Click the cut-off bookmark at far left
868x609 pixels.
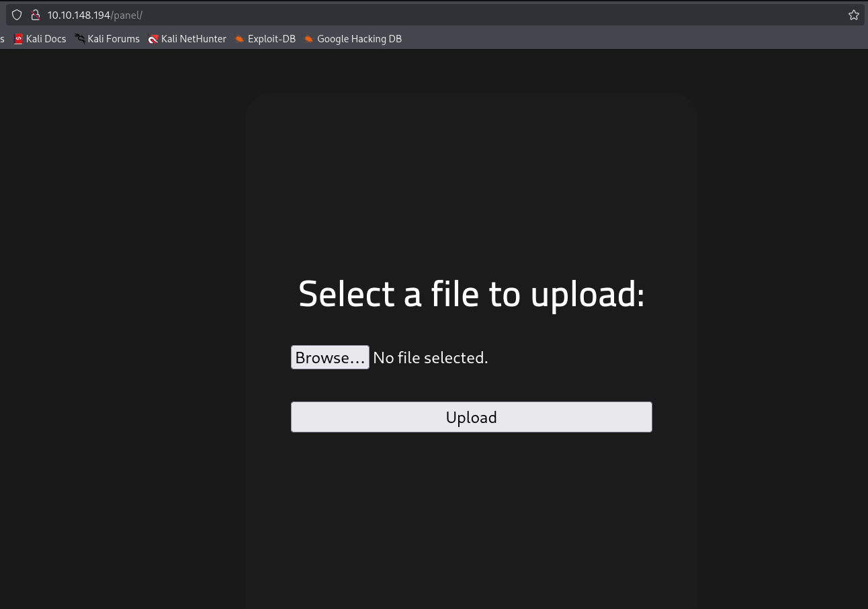point(3,39)
